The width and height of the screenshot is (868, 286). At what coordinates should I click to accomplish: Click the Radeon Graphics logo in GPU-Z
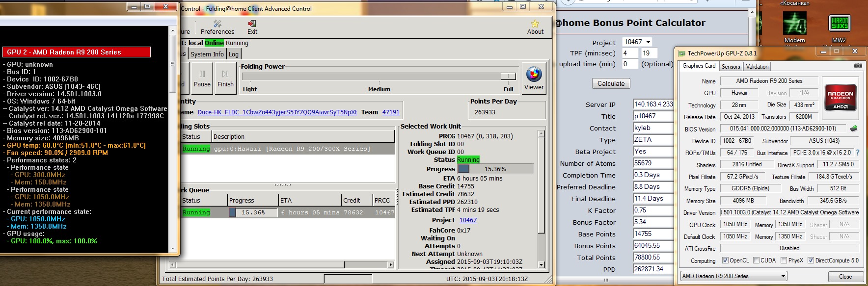[840, 98]
